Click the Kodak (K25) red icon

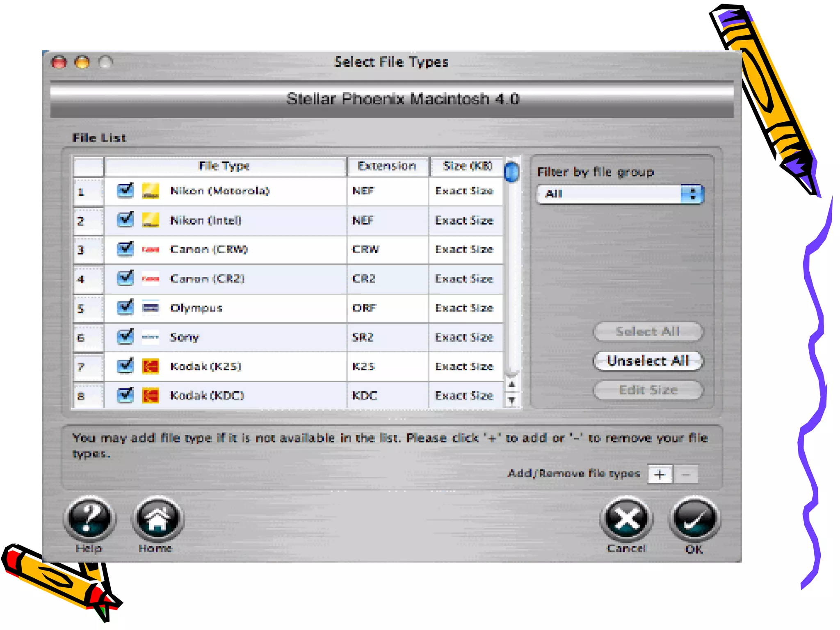pos(151,366)
